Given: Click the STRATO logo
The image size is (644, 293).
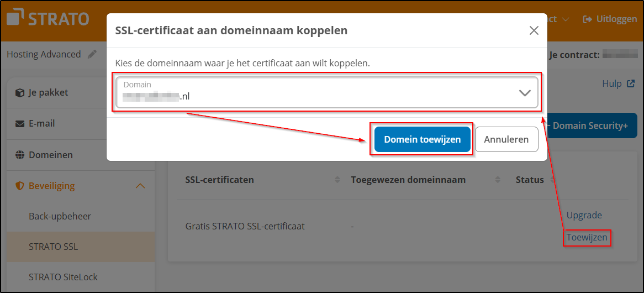Looking at the screenshot, I should pos(47,19).
